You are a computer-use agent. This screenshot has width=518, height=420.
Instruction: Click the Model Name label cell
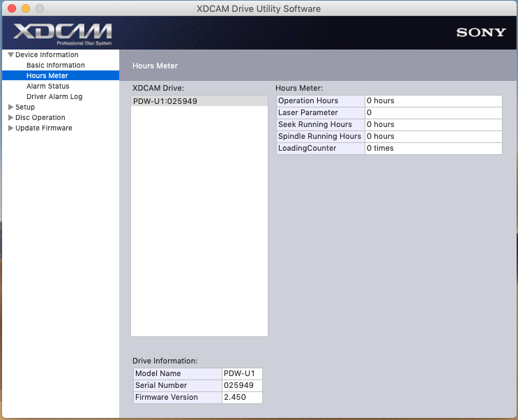178,374
